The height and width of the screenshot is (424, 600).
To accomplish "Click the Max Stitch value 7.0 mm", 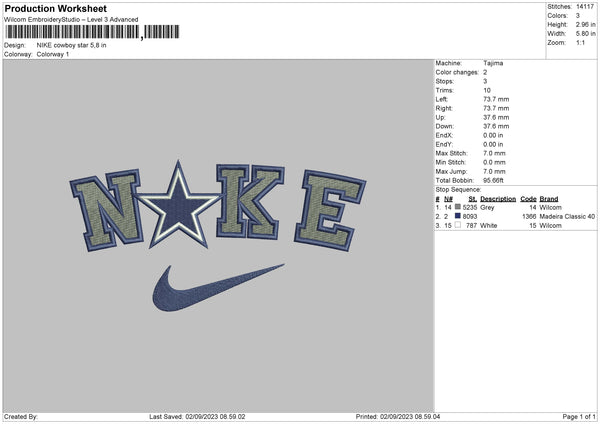I will (x=494, y=153).
